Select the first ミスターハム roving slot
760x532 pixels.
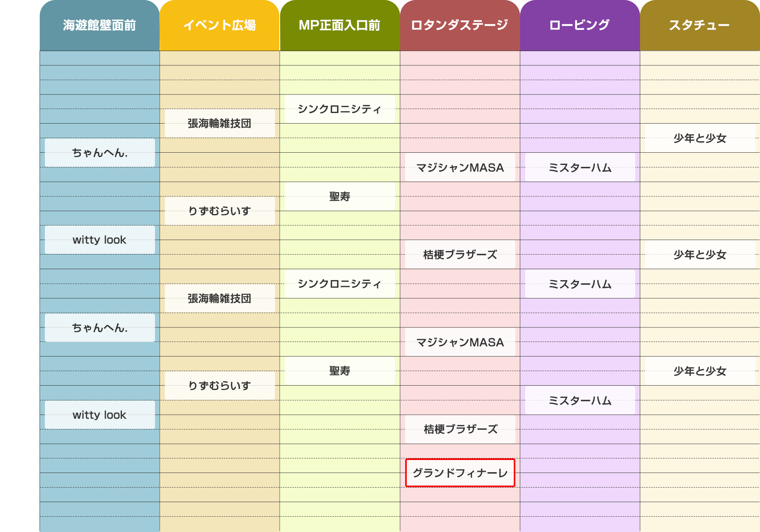[x=579, y=168]
